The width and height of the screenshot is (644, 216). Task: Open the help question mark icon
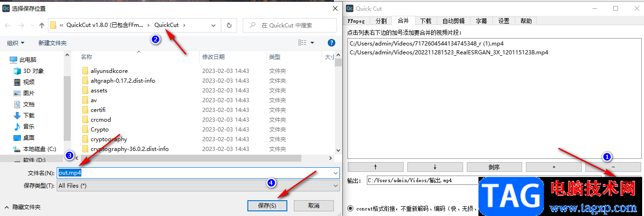click(x=332, y=43)
